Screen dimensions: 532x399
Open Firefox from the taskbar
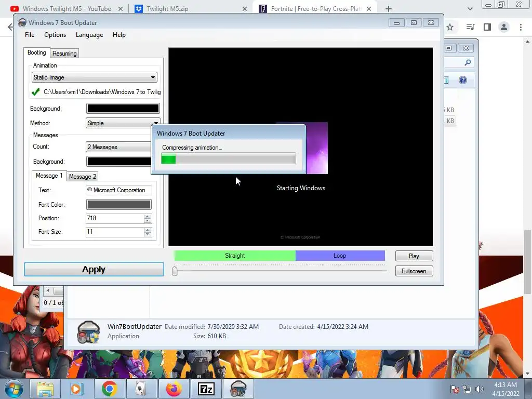[174, 389]
